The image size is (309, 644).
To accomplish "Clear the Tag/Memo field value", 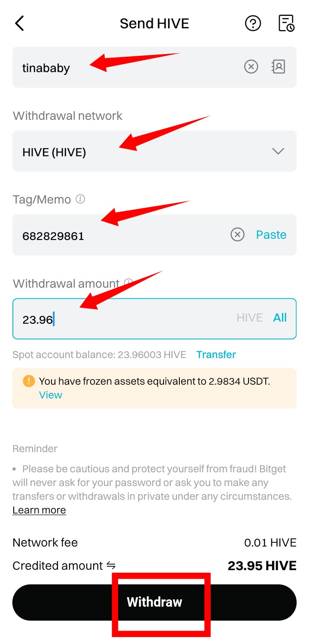I will [x=237, y=234].
